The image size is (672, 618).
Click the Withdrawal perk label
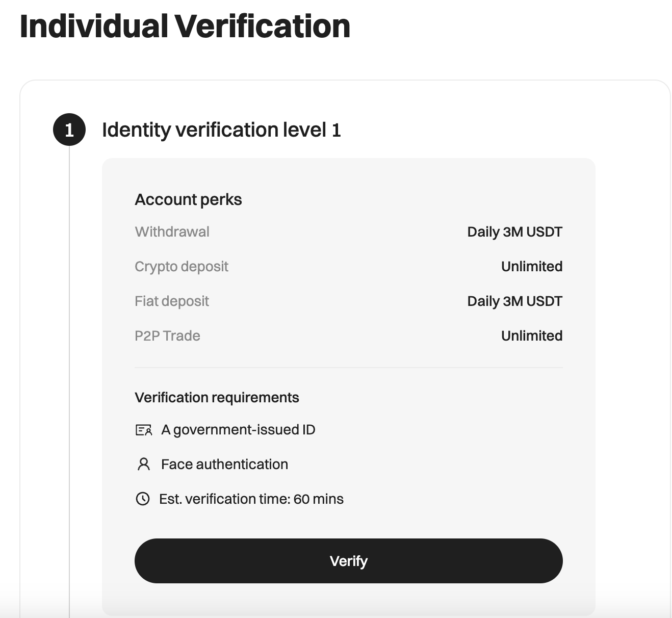pyautogui.click(x=172, y=232)
